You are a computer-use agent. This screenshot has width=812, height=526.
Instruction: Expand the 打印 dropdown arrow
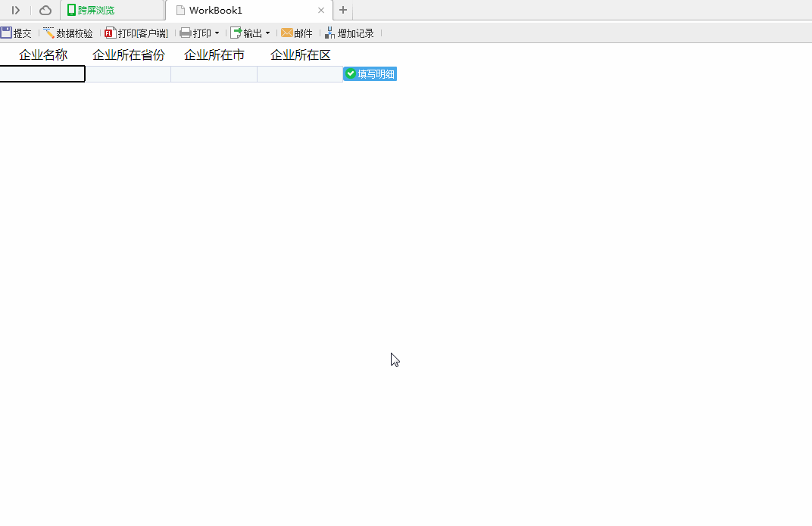click(x=217, y=33)
